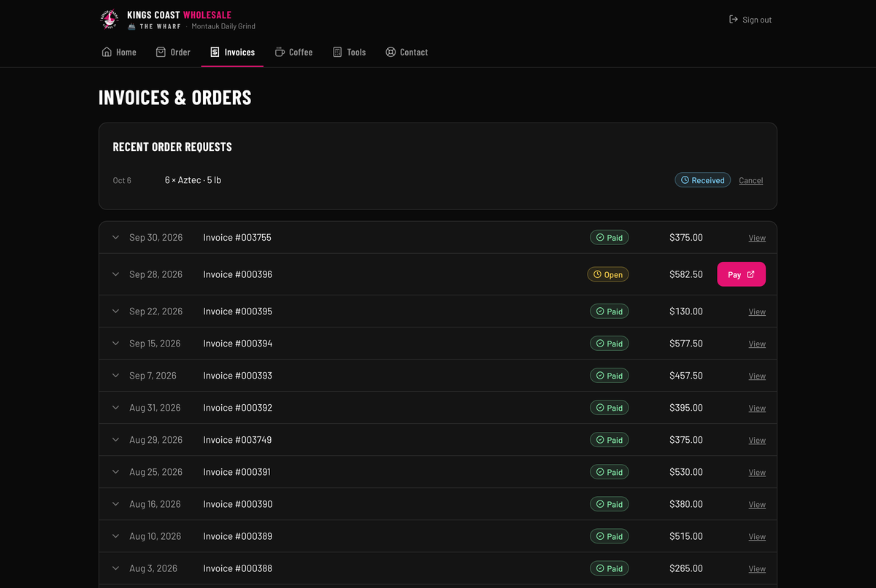View invoice #000395
This screenshot has width=876, height=588.
[757, 312]
